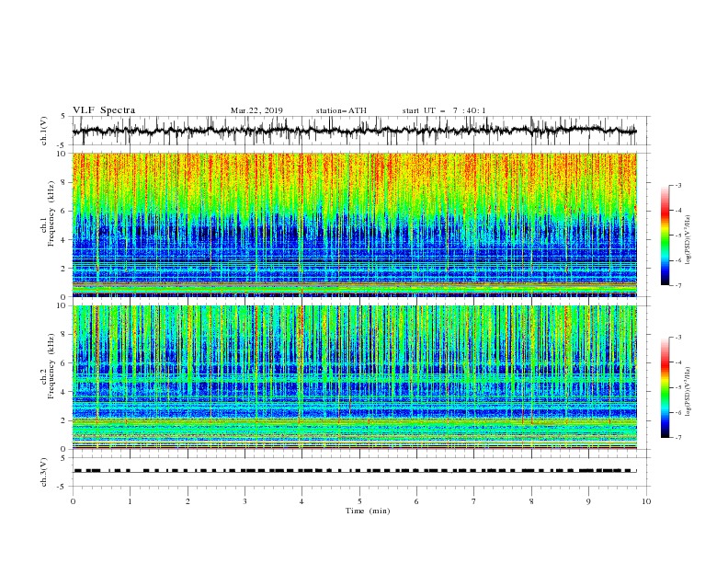Click the 'Time (min)' axis title
This screenshot has width=728, height=563.
tap(368, 511)
